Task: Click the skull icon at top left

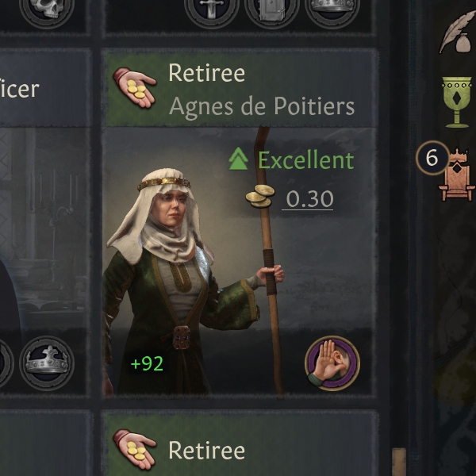Action: 47,10
